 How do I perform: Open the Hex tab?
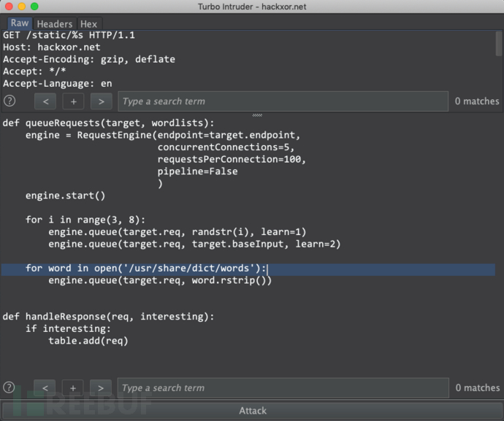88,24
